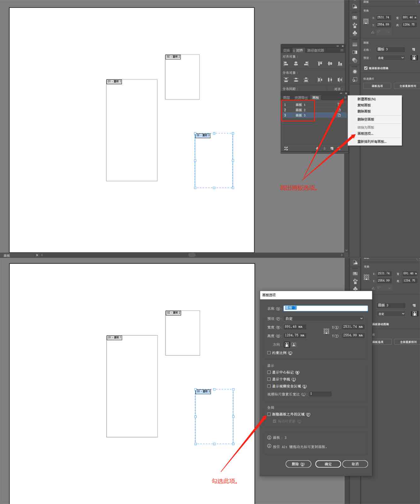
Task: Open the 预设 (P) dropdown in 画板选项 dialog
Action: point(324,318)
